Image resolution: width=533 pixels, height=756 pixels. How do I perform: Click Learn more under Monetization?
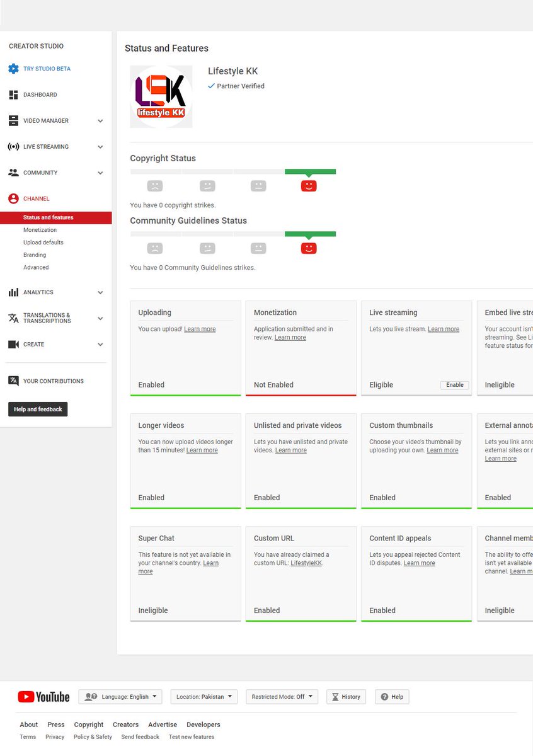pyautogui.click(x=290, y=338)
